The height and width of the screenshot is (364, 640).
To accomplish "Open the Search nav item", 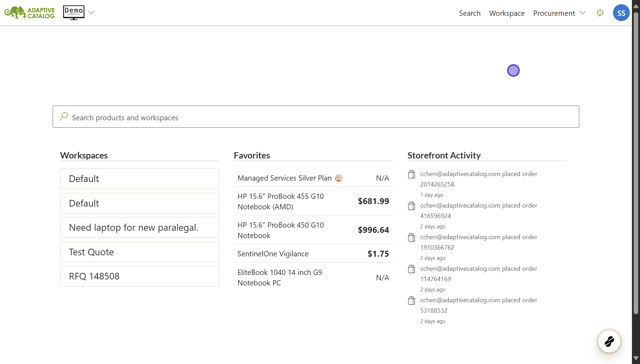I will click(x=470, y=13).
